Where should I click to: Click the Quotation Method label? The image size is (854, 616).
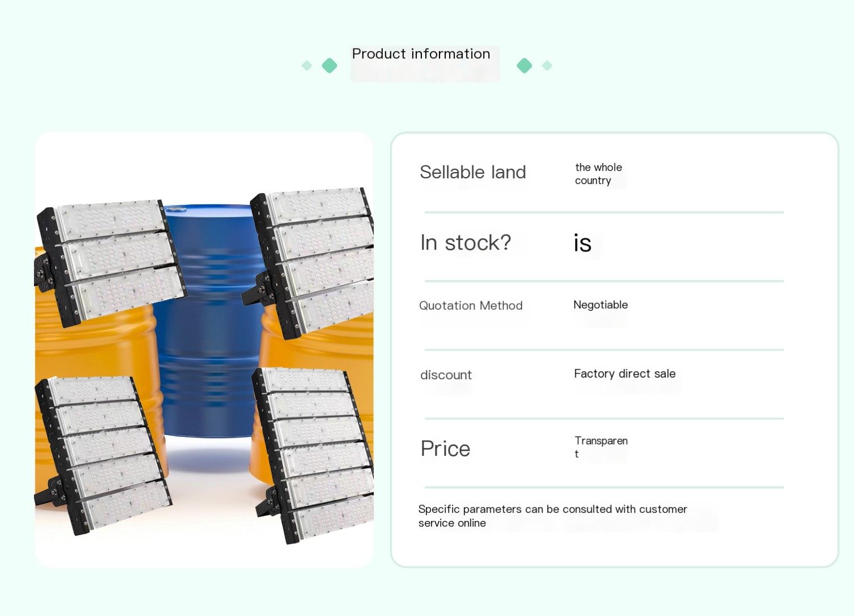tap(471, 306)
